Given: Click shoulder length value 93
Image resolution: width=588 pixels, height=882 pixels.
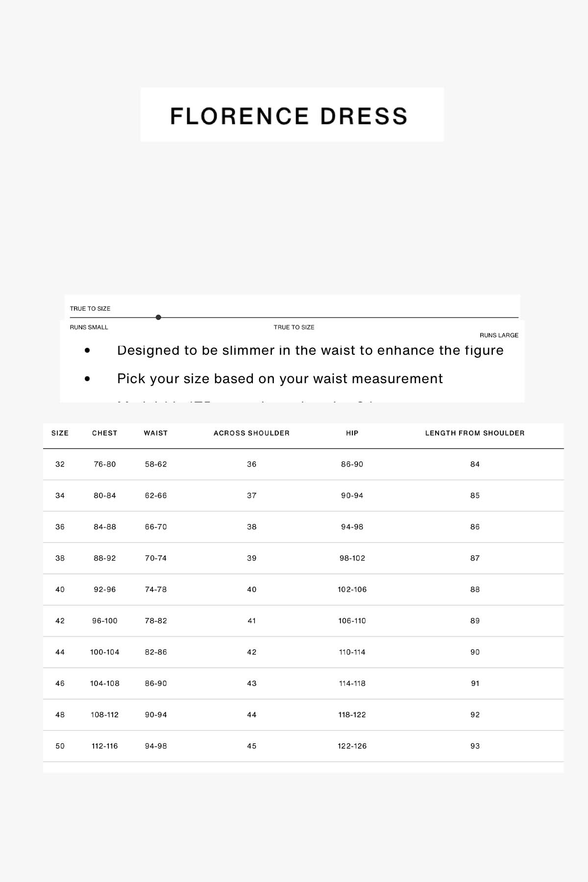Looking at the screenshot, I should [x=475, y=746].
